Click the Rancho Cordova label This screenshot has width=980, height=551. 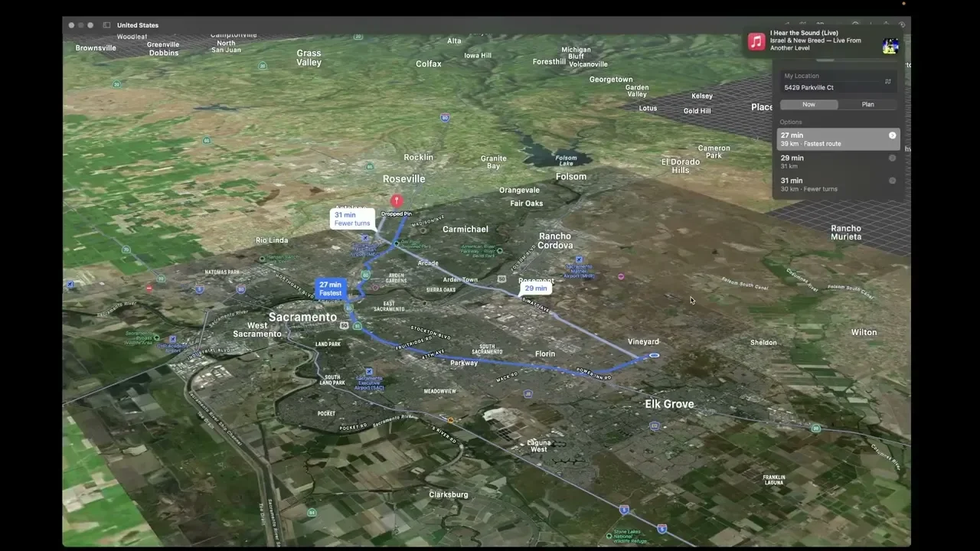click(555, 241)
